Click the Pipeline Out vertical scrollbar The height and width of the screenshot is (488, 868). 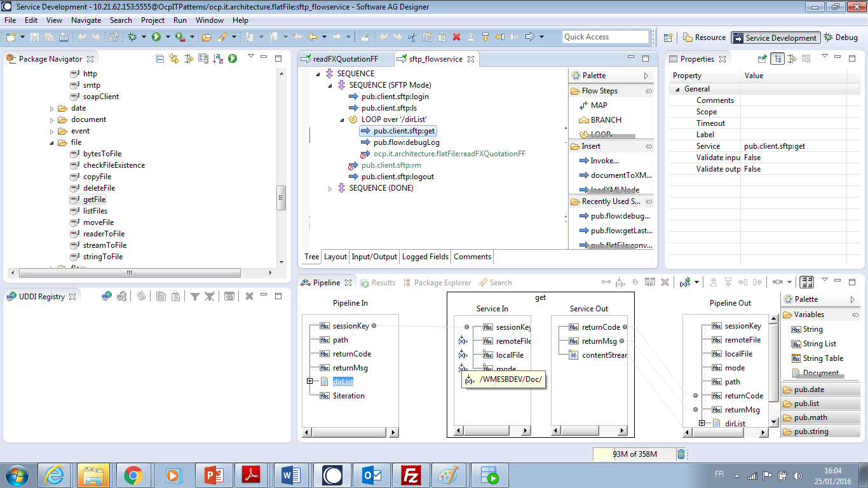point(773,372)
